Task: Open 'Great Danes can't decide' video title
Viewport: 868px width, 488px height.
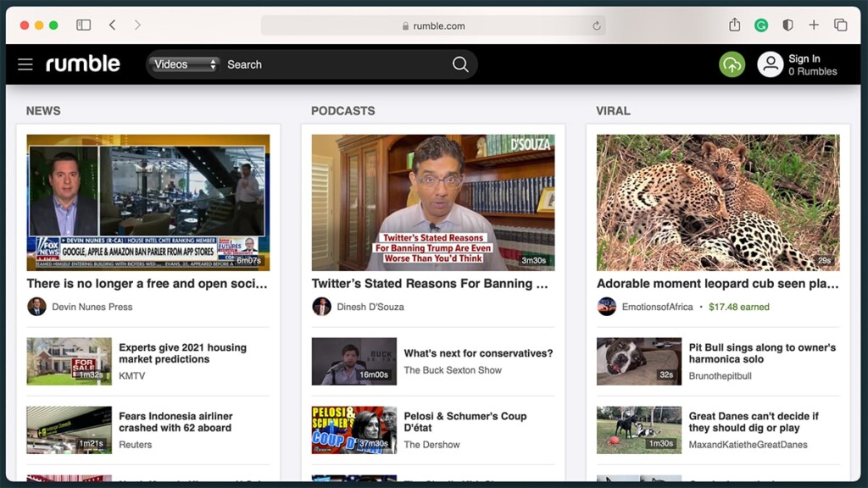Action: tap(754, 422)
